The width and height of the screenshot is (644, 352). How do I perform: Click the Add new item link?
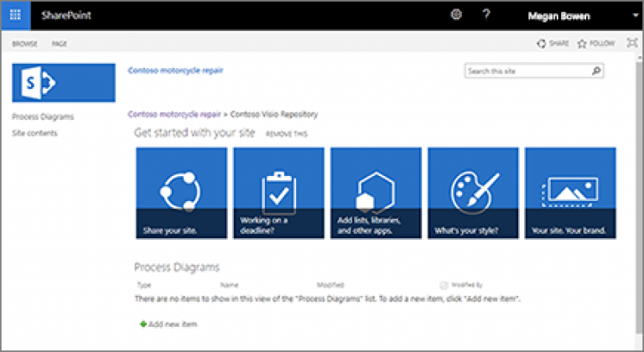[x=173, y=324]
